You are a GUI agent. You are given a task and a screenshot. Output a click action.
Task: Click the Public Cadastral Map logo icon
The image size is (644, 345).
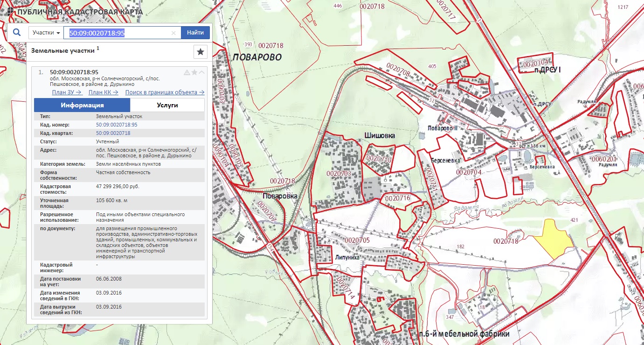point(10,11)
